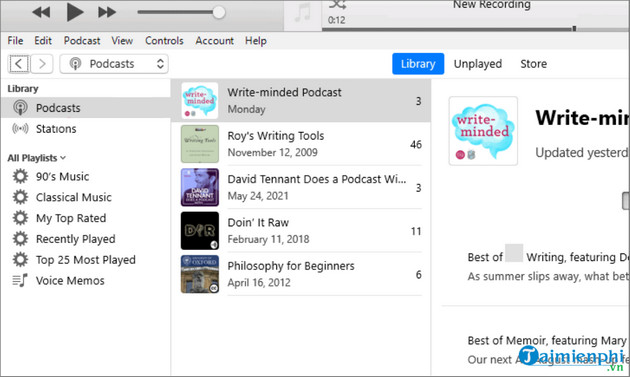Select Stations in the sidebar

pyautogui.click(x=86, y=129)
